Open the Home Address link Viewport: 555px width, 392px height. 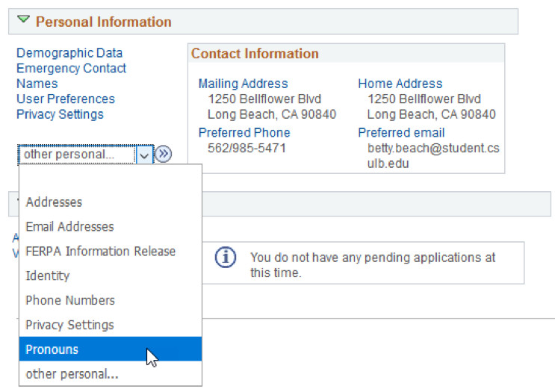pos(400,84)
